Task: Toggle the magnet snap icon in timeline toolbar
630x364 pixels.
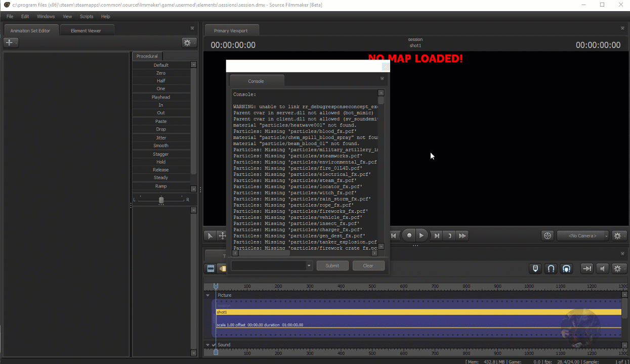Action: 551,268
